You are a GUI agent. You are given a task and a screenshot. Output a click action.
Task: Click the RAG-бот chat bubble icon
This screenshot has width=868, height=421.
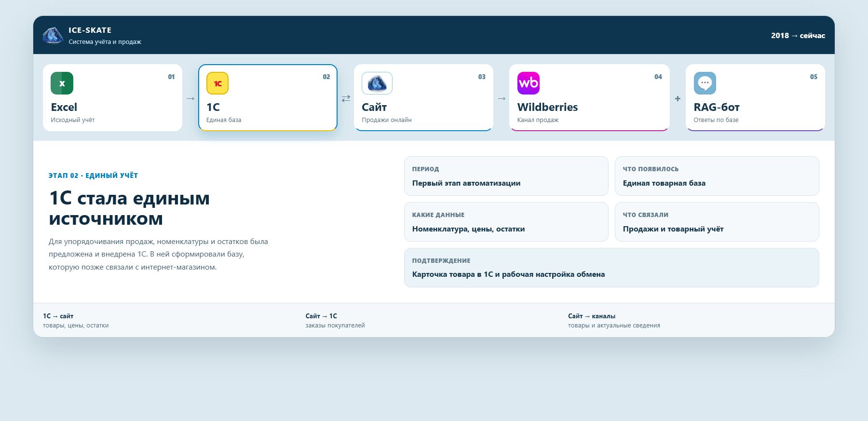coord(705,83)
